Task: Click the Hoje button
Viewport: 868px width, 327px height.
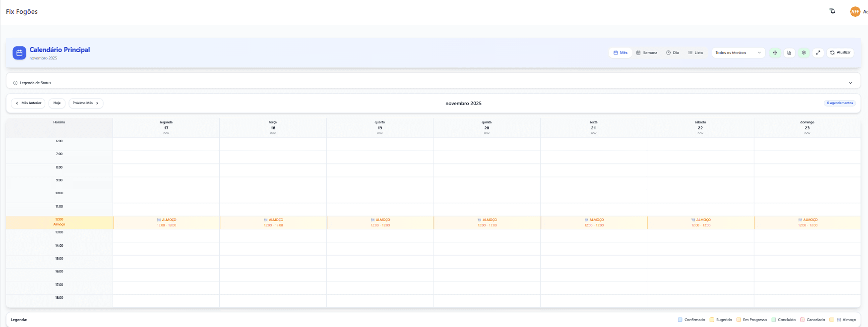Action: (57, 103)
